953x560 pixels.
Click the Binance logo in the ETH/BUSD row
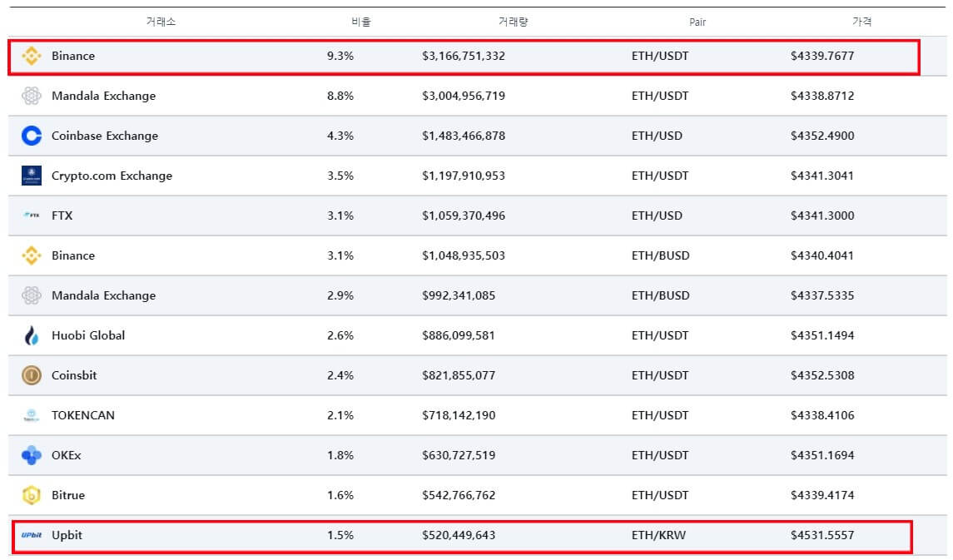click(x=32, y=255)
